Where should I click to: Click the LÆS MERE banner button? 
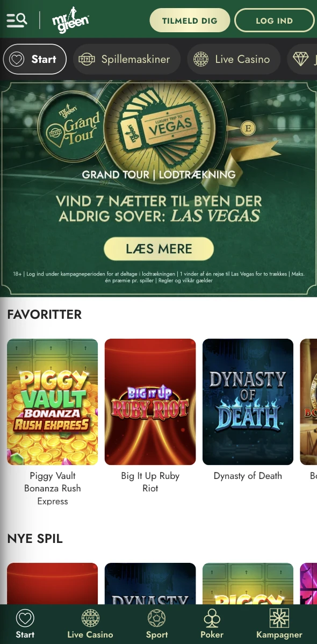coord(159,248)
